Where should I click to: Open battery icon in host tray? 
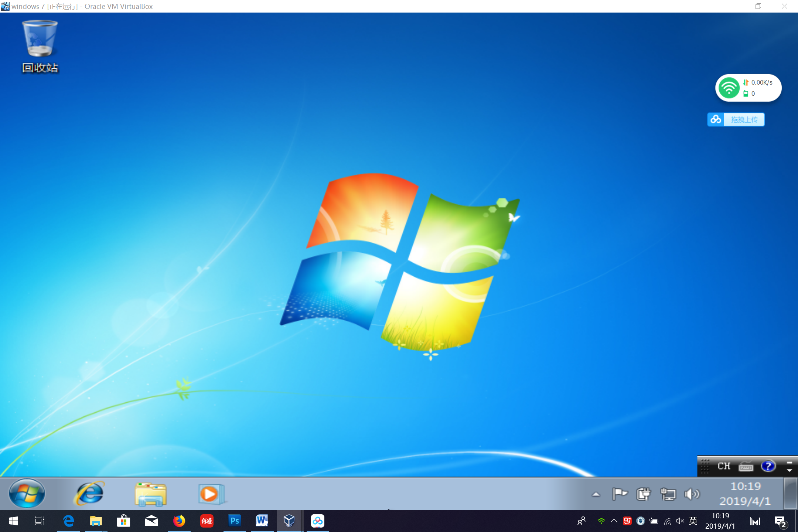pos(654,521)
